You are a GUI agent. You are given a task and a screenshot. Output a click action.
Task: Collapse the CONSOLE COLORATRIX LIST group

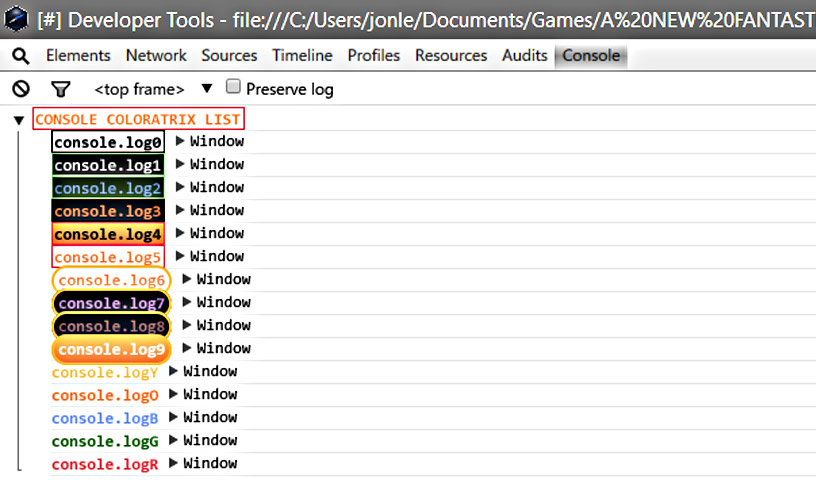click(19, 120)
